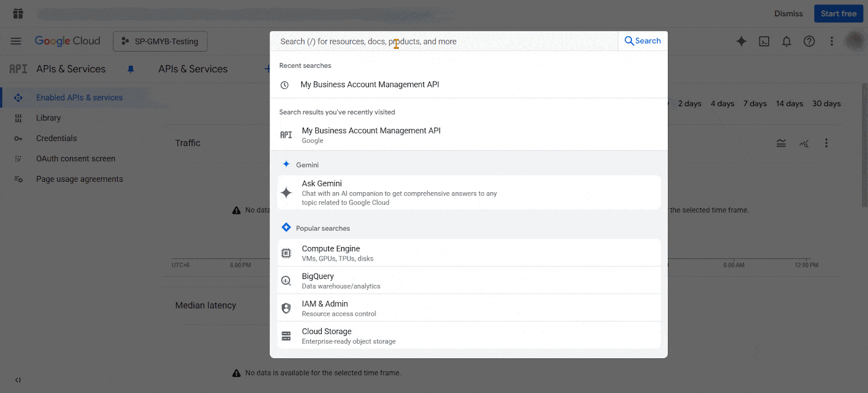Open the Traffic chart more options menu
868x393 pixels.
click(826, 143)
